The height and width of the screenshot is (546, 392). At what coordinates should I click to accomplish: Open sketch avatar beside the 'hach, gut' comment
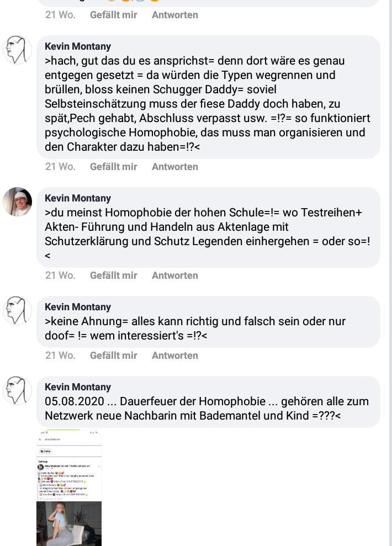coord(18,50)
